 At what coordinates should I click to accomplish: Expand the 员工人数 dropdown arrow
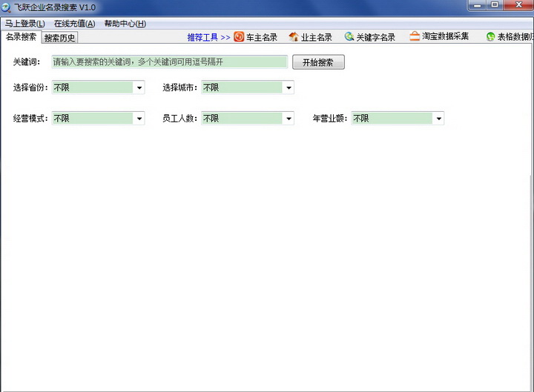tap(289, 119)
